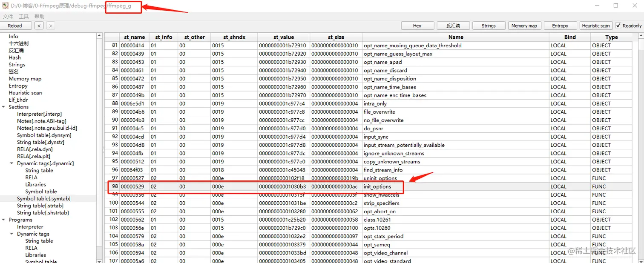
Task: Select String table[.strtab] section
Action: pos(40,206)
